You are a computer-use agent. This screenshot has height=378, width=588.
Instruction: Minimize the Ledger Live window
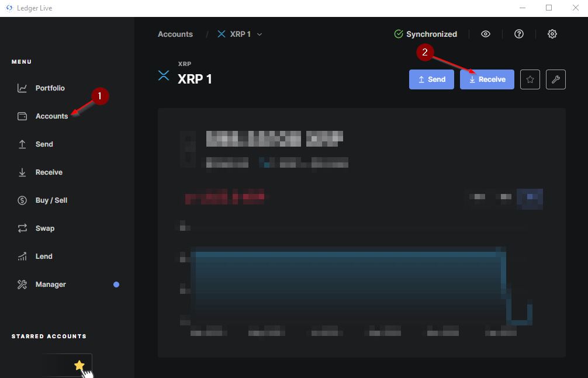(523, 8)
